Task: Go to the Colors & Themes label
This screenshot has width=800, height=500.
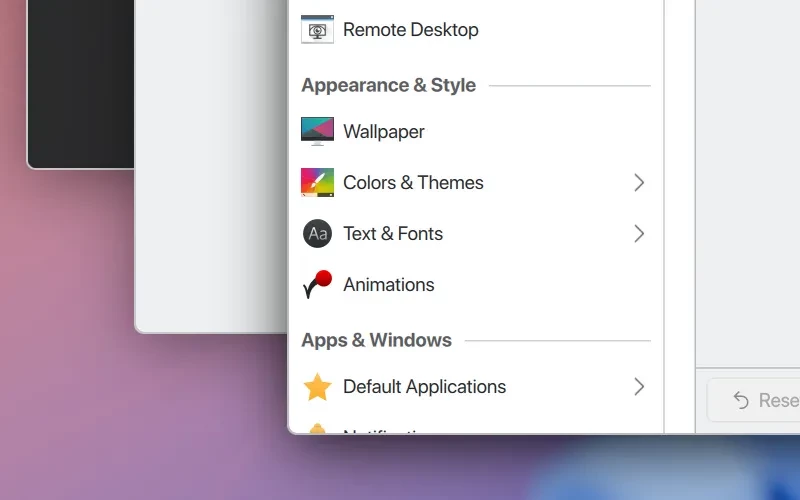Action: coord(413,183)
